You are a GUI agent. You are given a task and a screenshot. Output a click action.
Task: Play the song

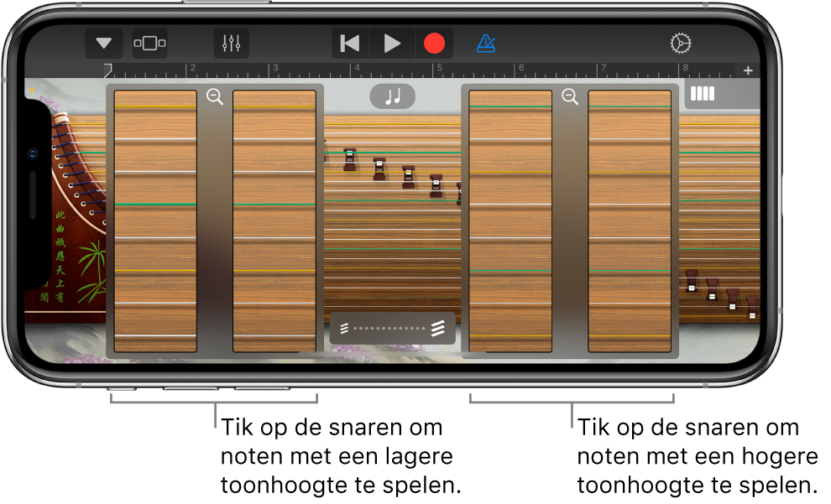click(391, 43)
